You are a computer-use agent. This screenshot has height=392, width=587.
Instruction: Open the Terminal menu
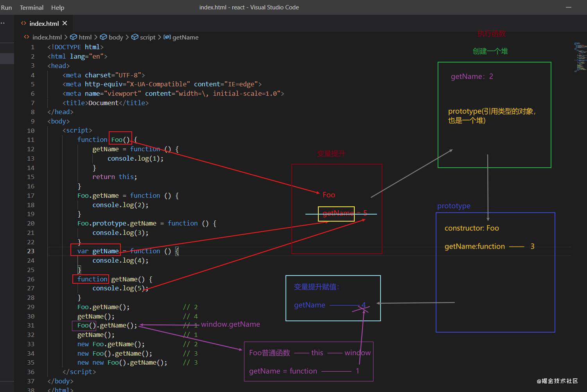click(32, 7)
